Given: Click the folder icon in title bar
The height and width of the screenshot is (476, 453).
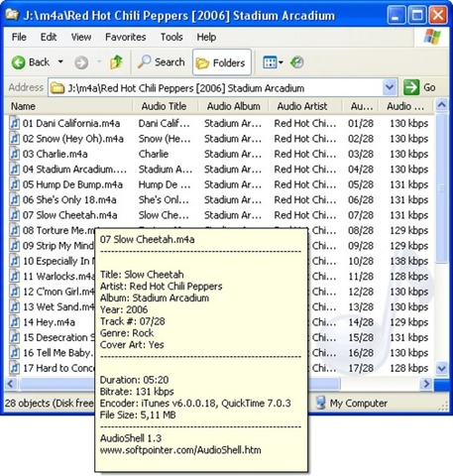Looking at the screenshot, I should pyautogui.click(x=13, y=15).
